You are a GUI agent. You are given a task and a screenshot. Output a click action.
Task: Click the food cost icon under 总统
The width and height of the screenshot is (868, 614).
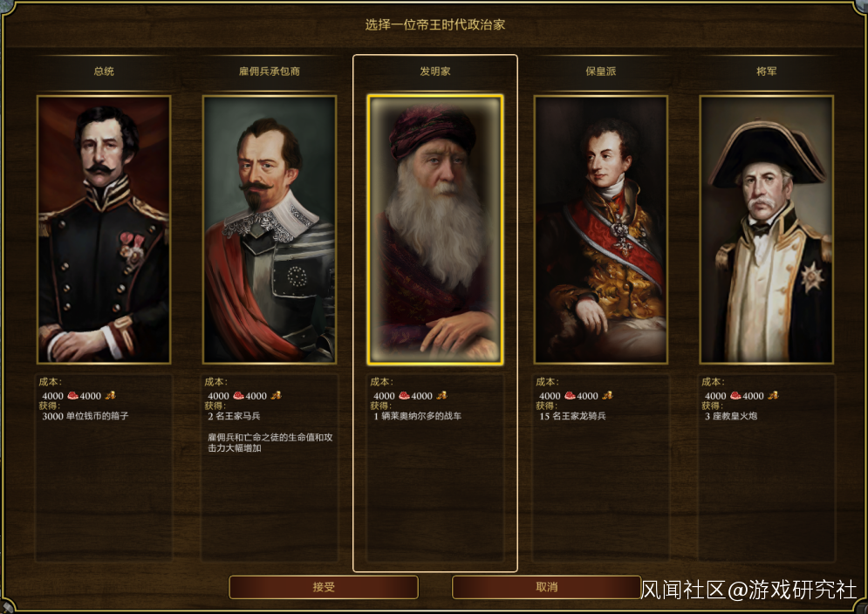(x=72, y=395)
